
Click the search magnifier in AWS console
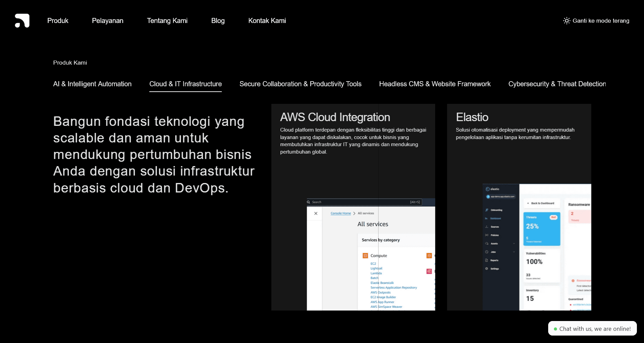308,202
